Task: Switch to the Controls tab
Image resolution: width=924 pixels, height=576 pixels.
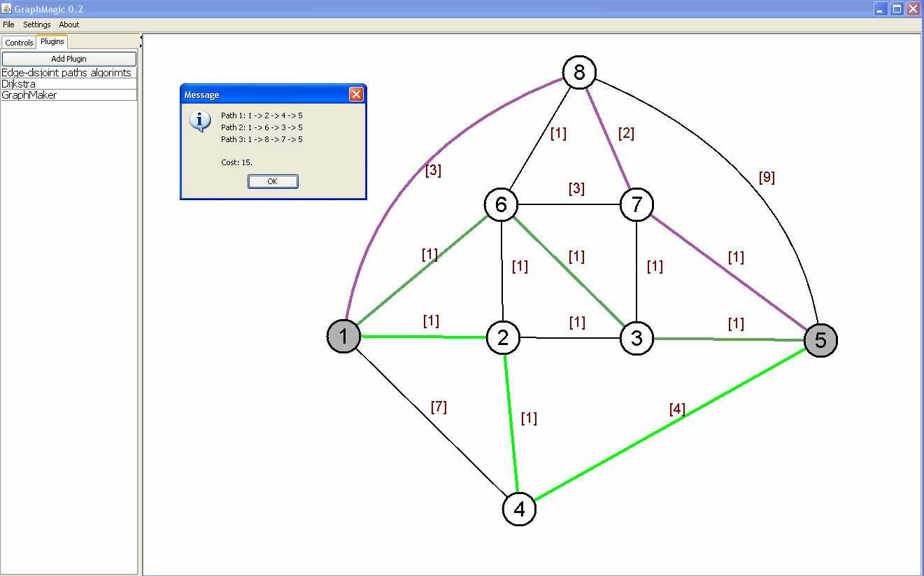Action: coord(19,43)
